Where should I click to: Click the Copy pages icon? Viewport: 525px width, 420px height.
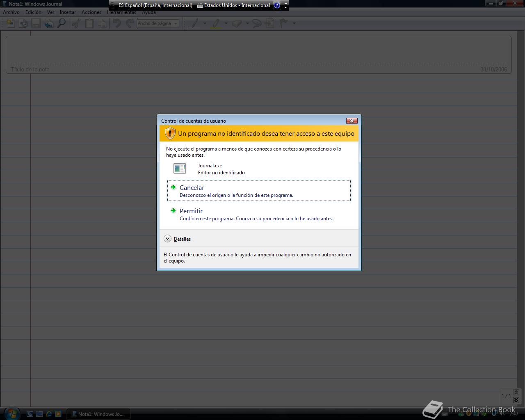[x=102, y=23]
